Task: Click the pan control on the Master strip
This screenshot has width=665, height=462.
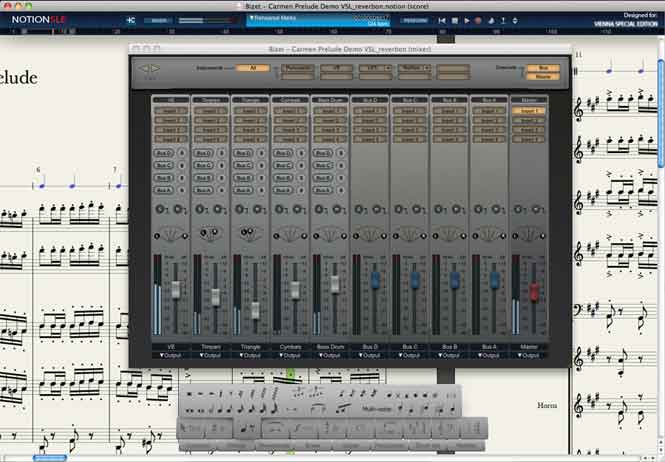Action: click(529, 235)
